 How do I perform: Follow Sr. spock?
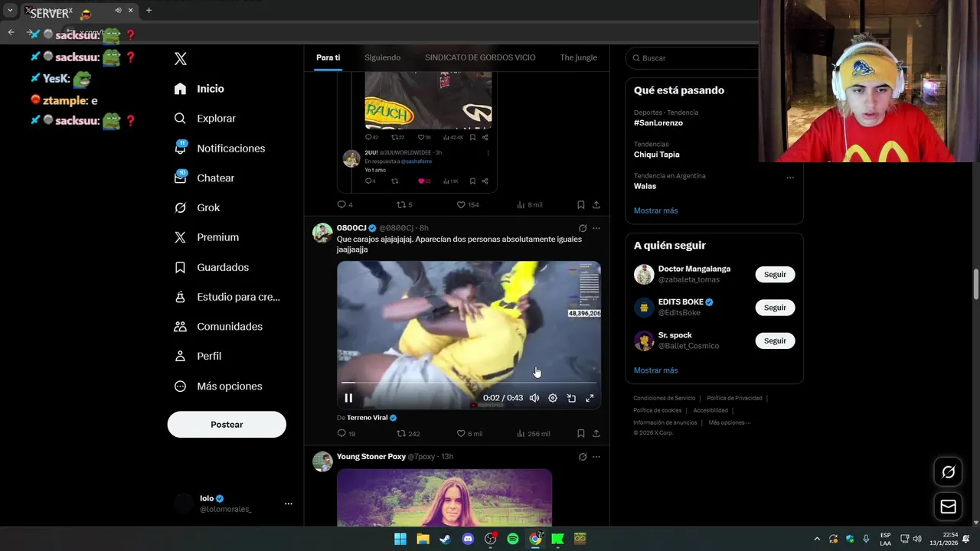[x=775, y=341]
